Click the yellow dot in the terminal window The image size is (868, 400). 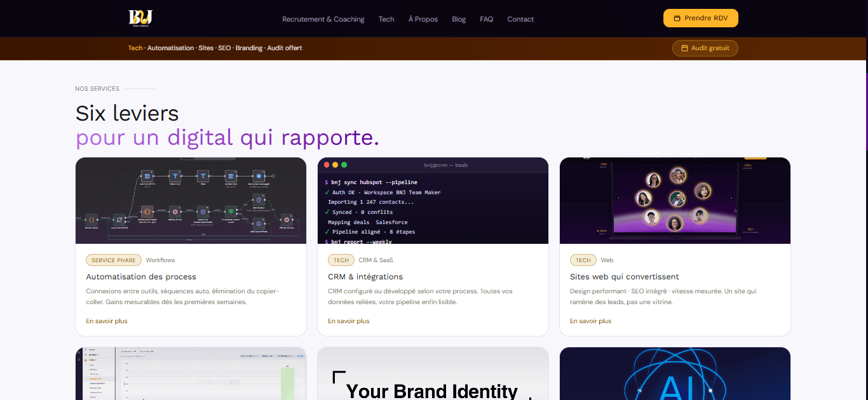[336, 165]
